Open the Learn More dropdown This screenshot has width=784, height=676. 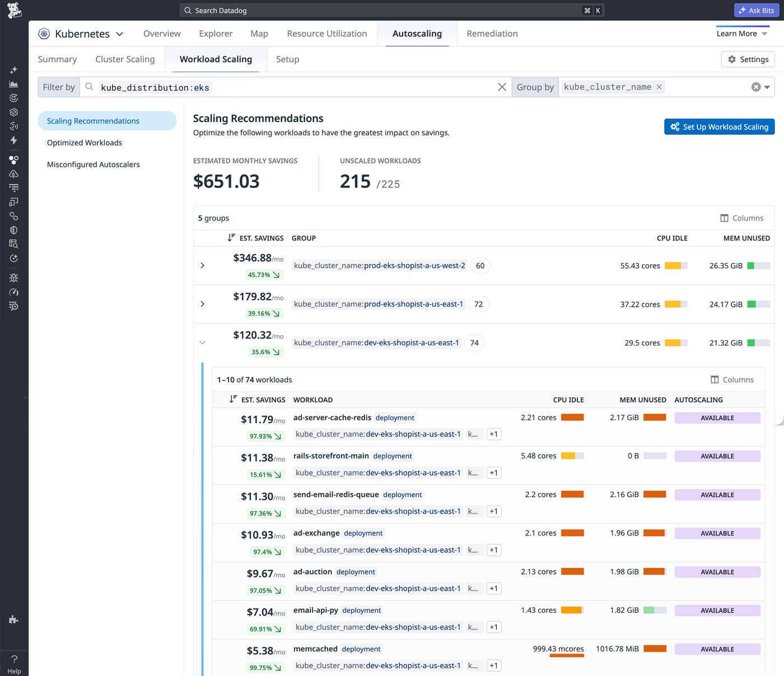pos(742,34)
